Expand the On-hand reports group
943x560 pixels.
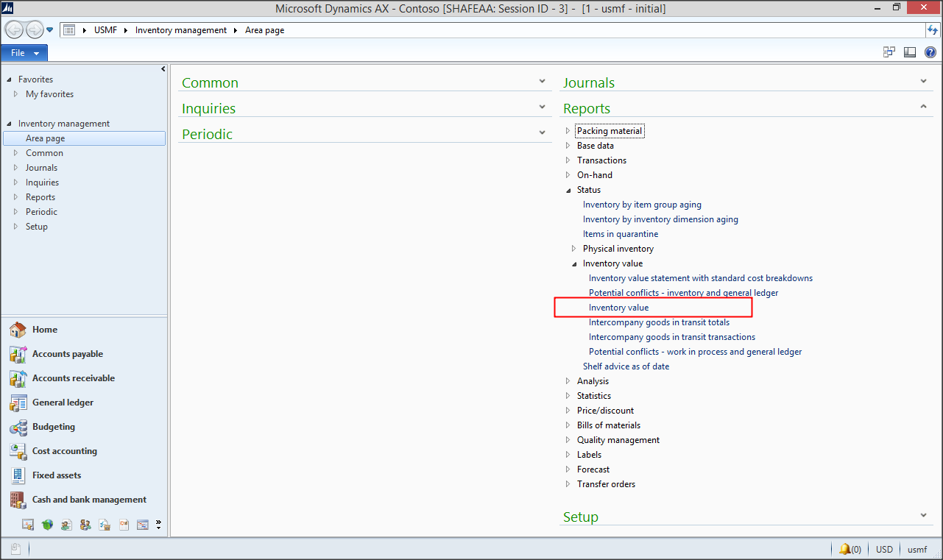568,175
